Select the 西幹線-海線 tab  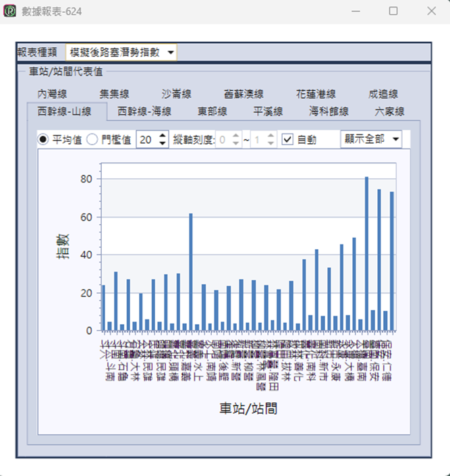pyautogui.click(x=144, y=111)
